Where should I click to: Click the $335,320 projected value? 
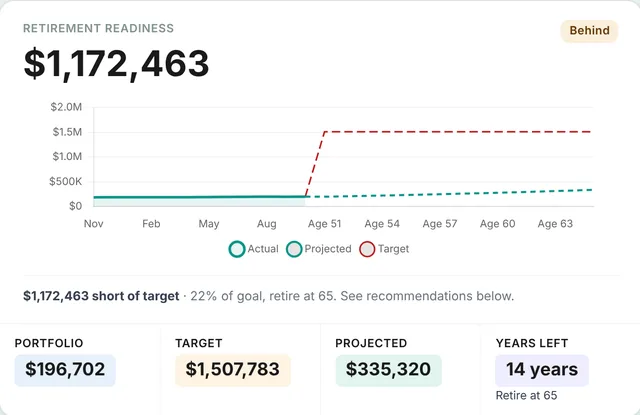tap(388, 370)
